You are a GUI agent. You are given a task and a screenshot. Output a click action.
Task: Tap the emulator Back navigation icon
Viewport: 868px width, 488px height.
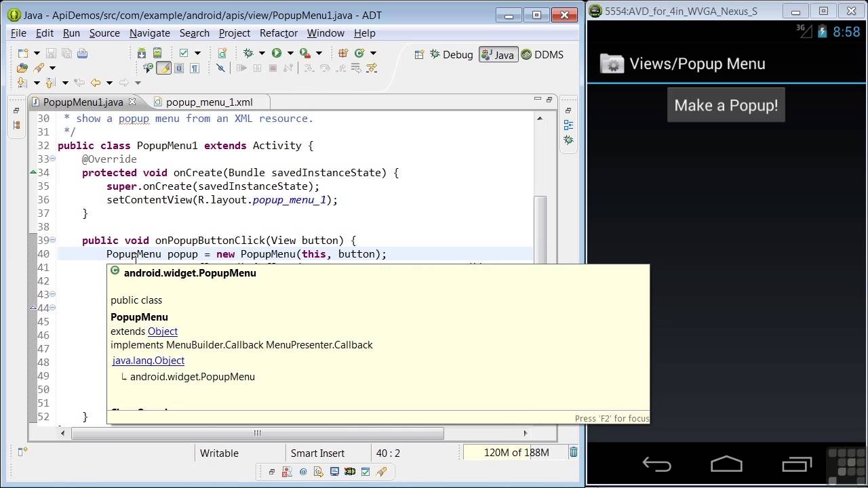pos(656,464)
